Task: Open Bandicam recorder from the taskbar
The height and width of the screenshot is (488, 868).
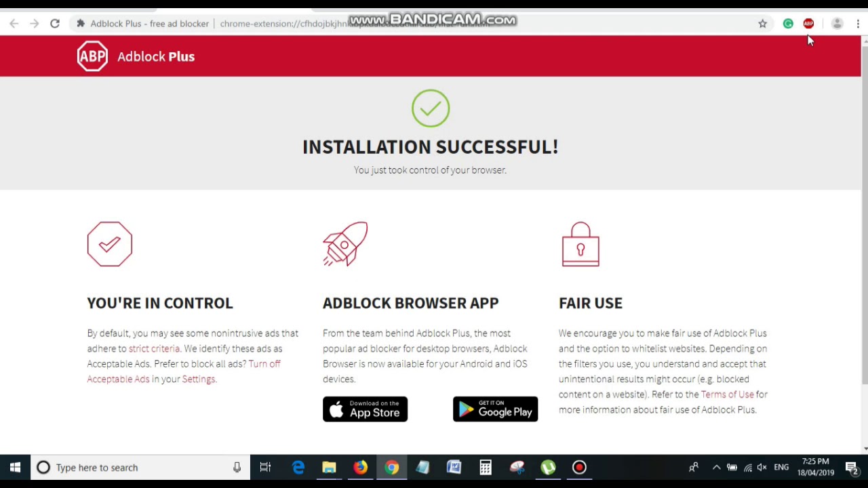Action: (579, 468)
